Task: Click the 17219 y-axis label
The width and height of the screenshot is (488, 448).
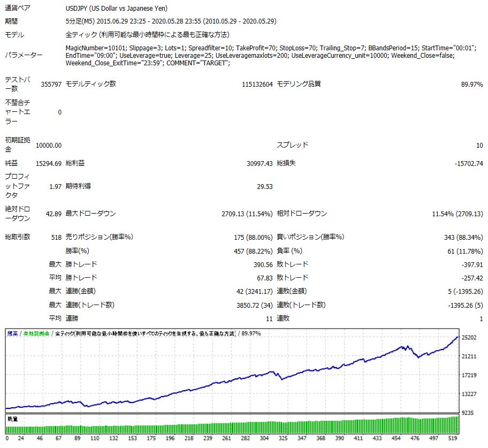Action: point(469,375)
